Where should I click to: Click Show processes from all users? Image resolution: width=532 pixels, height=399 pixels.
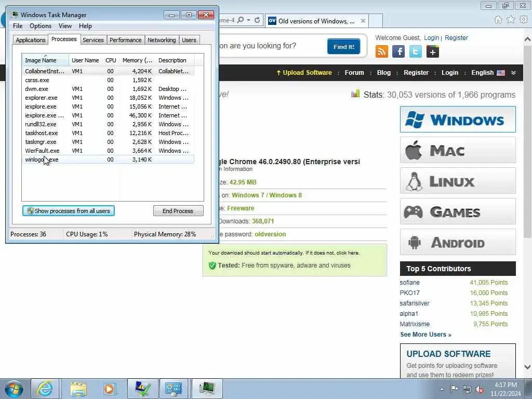pos(69,211)
